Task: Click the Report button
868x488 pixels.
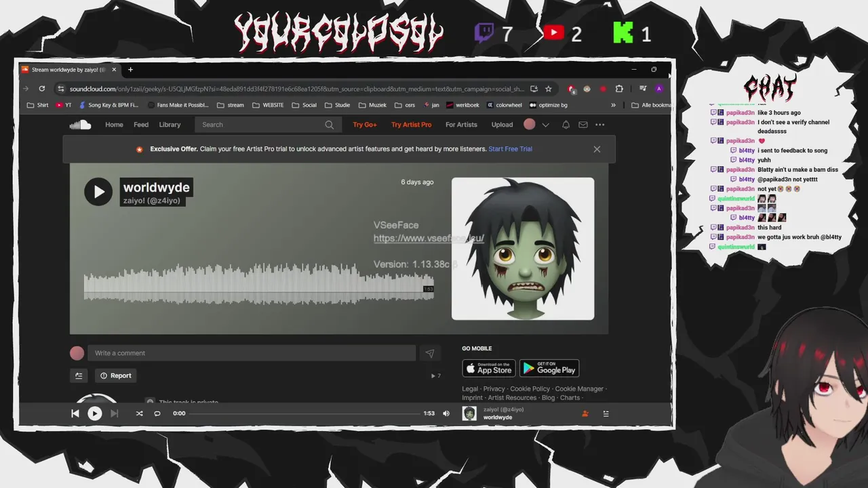Action: pyautogui.click(x=116, y=375)
